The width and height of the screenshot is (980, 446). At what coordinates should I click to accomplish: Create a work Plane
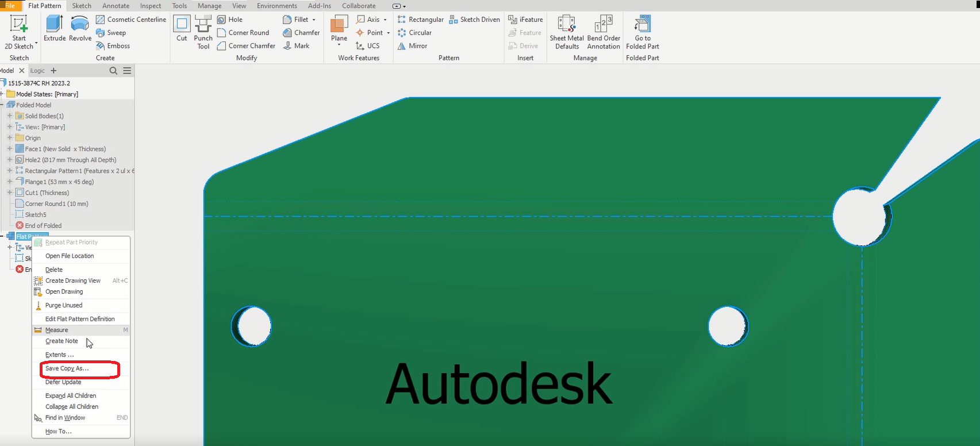[x=339, y=29]
